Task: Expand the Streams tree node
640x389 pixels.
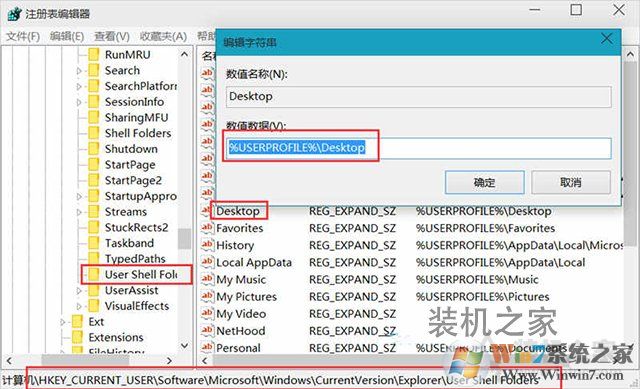Action: tap(79, 212)
